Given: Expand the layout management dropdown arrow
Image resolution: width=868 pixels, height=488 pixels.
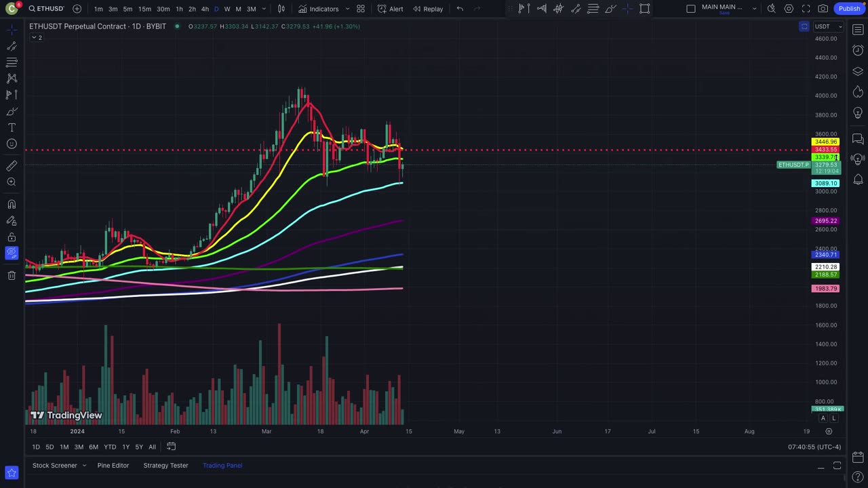Looking at the screenshot, I should (x=754, y=9).
